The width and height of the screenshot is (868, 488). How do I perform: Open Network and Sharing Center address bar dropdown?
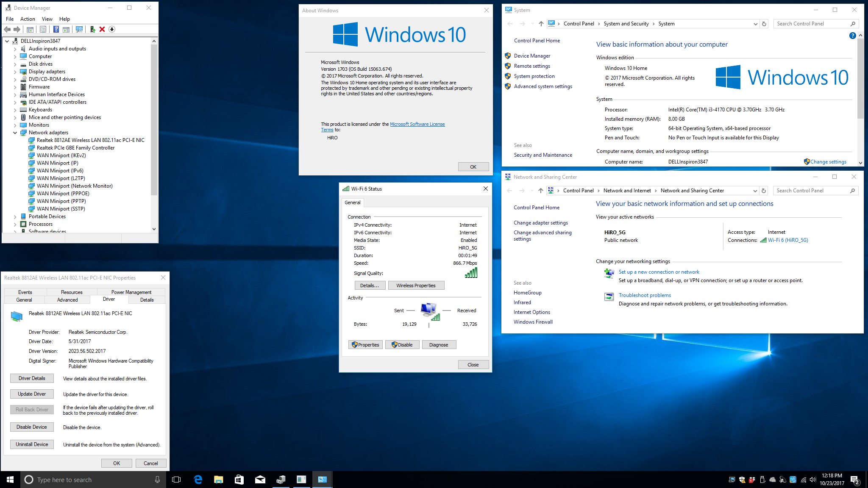[755, 191]
